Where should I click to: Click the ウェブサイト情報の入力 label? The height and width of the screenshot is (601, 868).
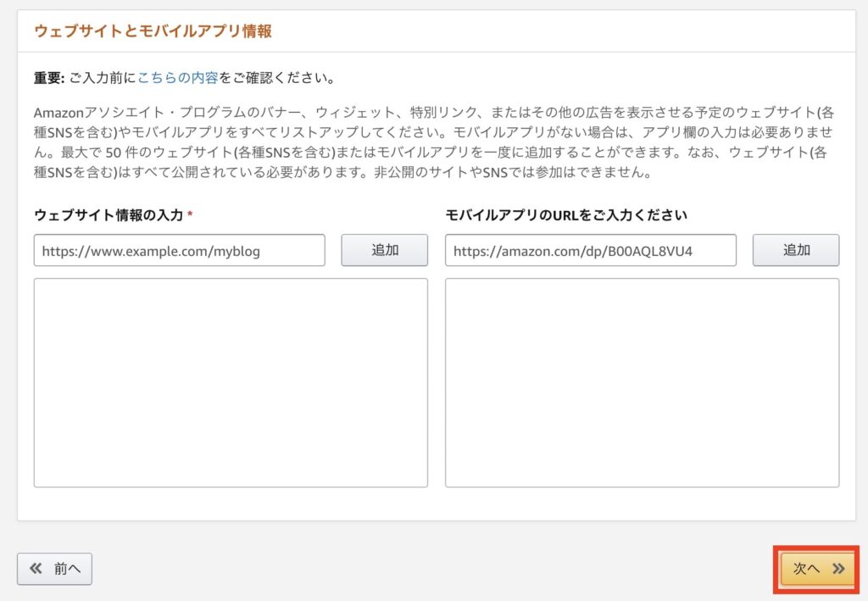pyautogui.click(x=108, y=214)
